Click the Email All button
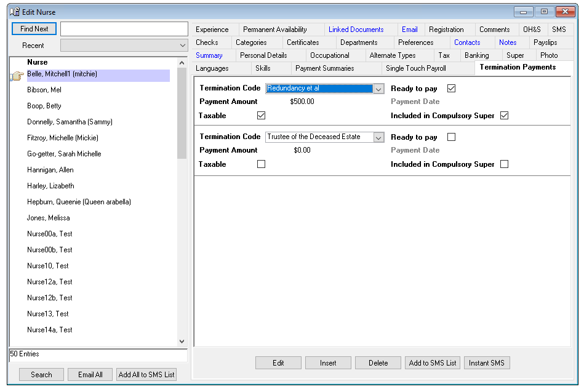Image resolution: width=584 pixels, height=392 pixels. [x=90, y=375]
